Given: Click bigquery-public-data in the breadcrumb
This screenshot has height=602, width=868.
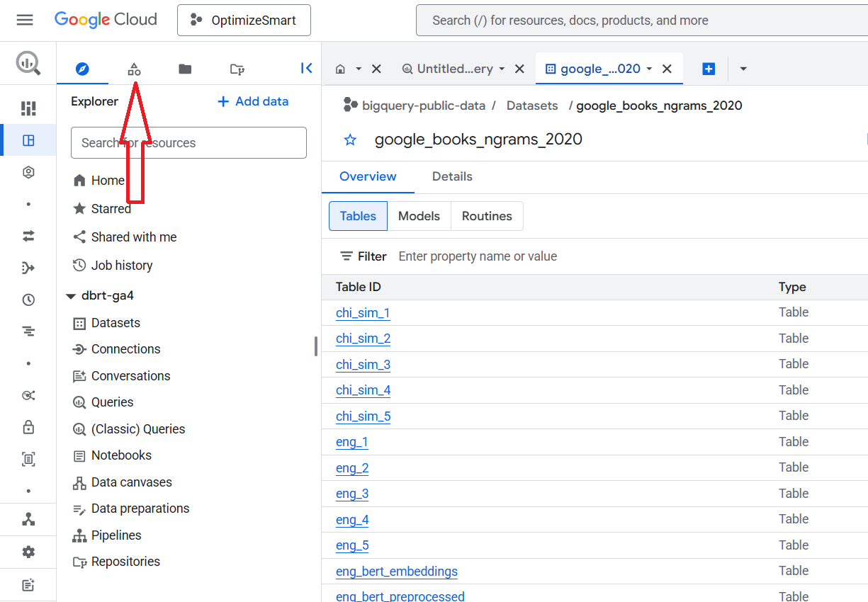Looking at the screenshot, I should pyautogui.click(x=424, y=106).
